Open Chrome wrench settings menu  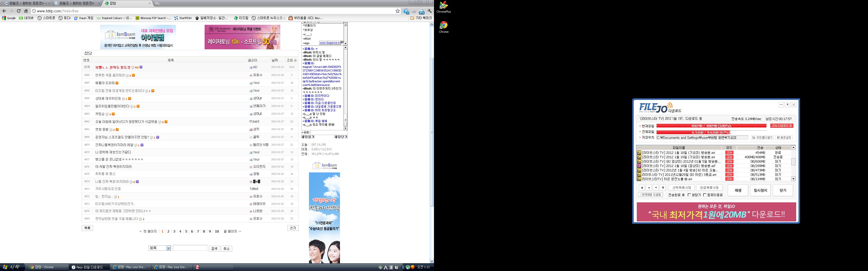pyautogui.click(x=430, y=11)
